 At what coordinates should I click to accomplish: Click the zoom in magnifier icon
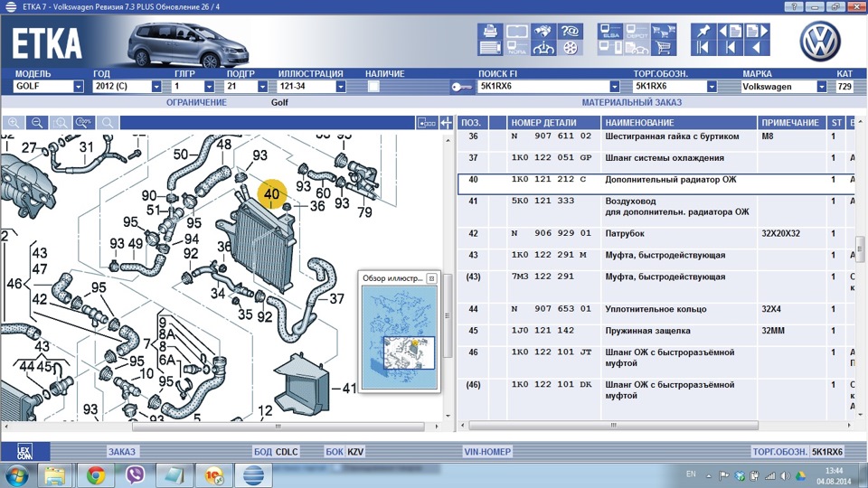pos(14,123)
